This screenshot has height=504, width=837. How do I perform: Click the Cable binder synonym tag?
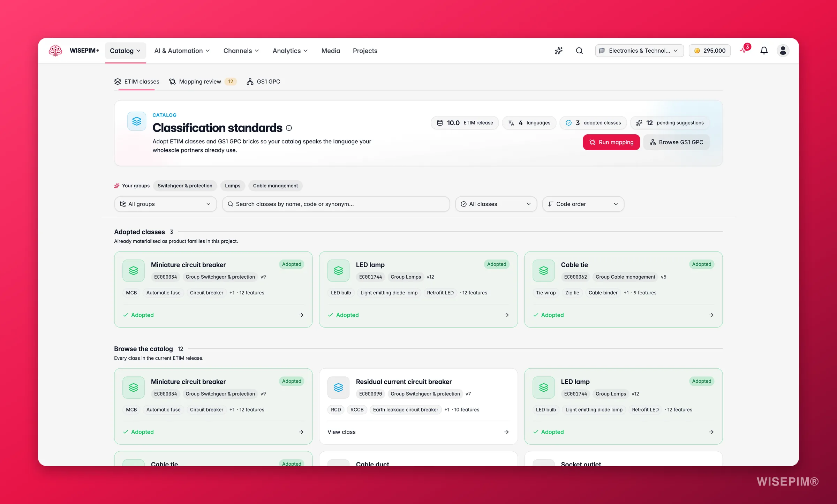coord(603,293)
